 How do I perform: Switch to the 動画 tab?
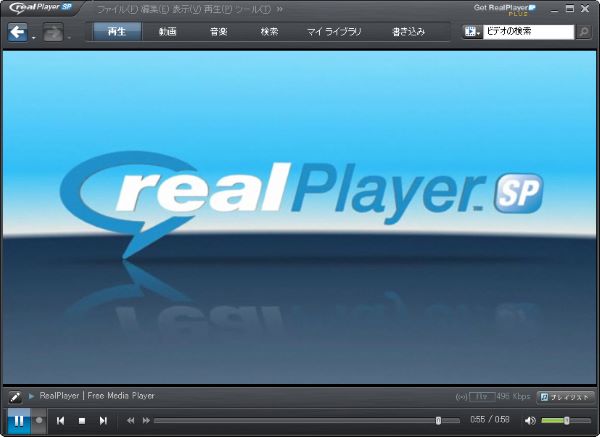[168, 31]
